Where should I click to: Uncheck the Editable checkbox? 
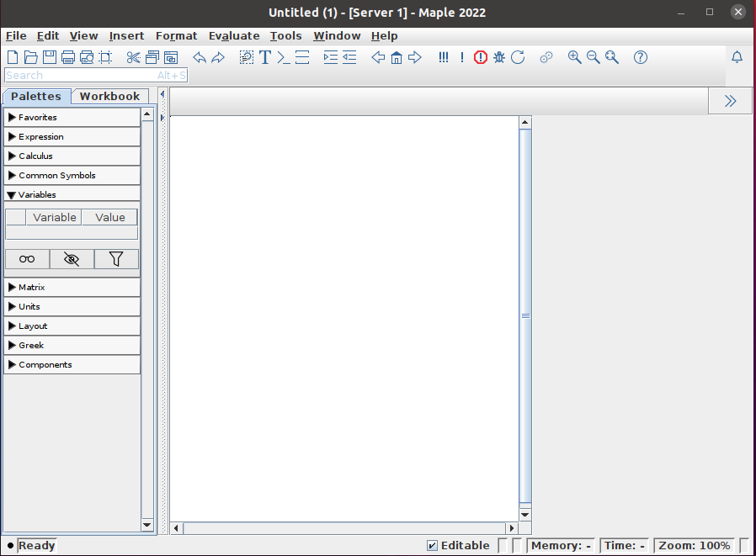click(x=432, y=545)
